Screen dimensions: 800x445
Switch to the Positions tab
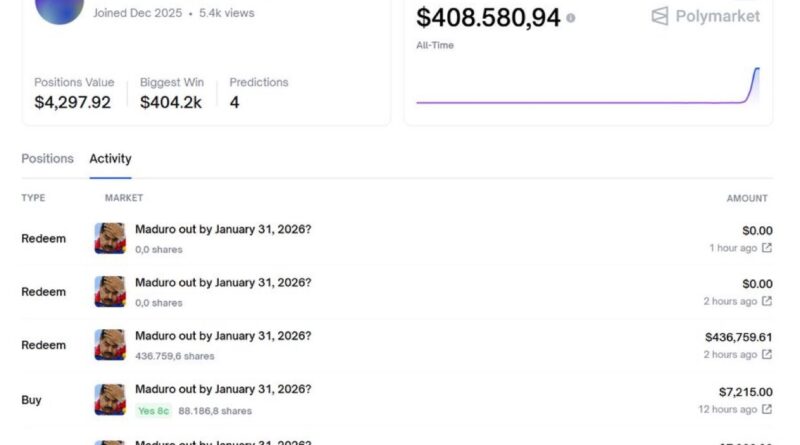coord(47,158)
